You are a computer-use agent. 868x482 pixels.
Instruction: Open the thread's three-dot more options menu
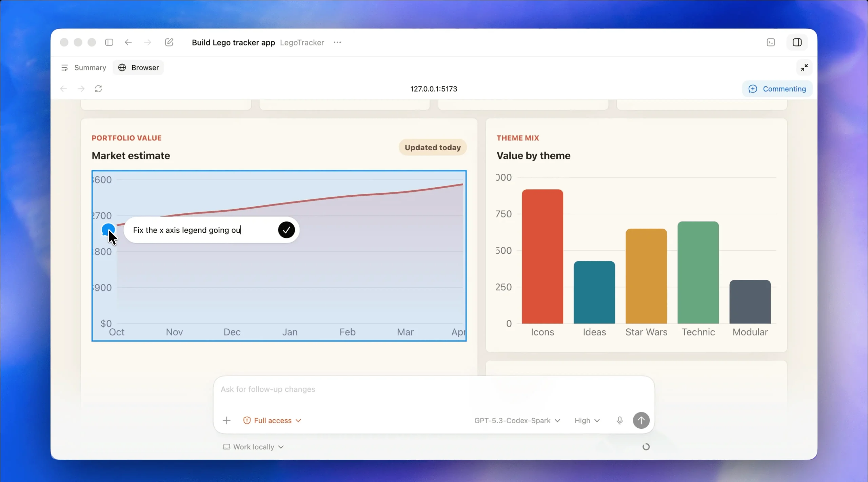coord(337,42)
